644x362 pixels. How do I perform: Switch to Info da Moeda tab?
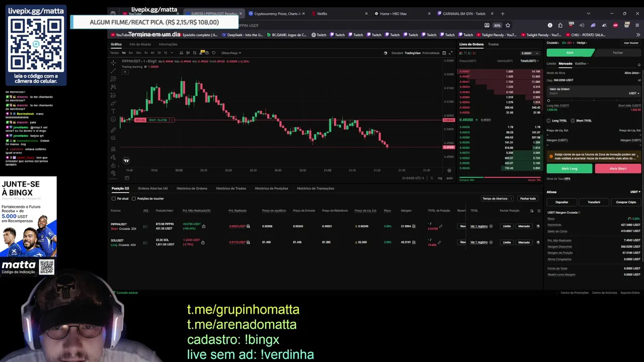(140, 44)
